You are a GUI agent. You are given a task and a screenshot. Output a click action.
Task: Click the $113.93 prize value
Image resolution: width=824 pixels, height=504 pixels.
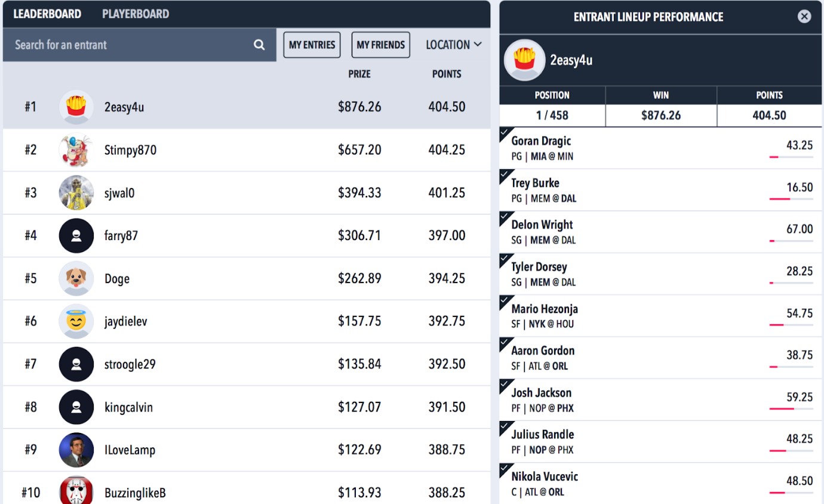(359, 493)
